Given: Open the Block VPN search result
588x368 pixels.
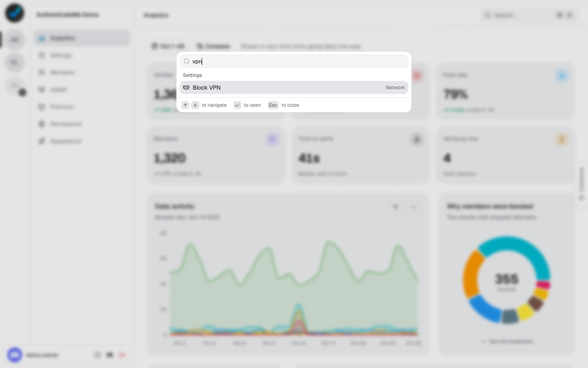Looking at the screenshot, I should coord(294,87).
